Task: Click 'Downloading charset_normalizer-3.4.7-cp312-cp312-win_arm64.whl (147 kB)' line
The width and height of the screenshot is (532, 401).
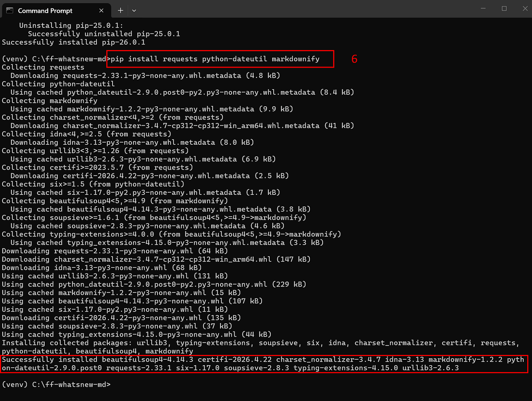Action: click(x=156, y=260)
